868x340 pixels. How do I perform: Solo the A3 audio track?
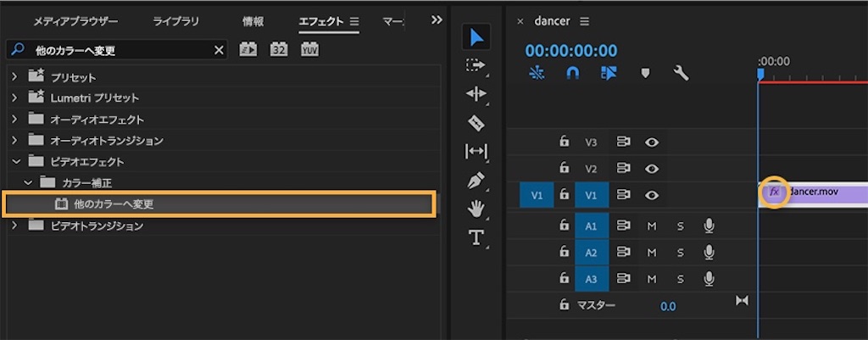[x=681, y=280]
